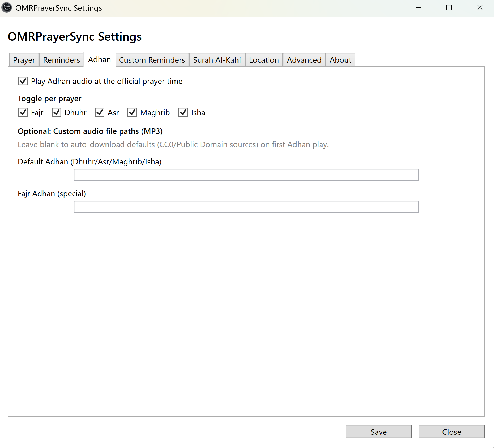Toggle the Fajr adhan checkbox

[23, 112]
